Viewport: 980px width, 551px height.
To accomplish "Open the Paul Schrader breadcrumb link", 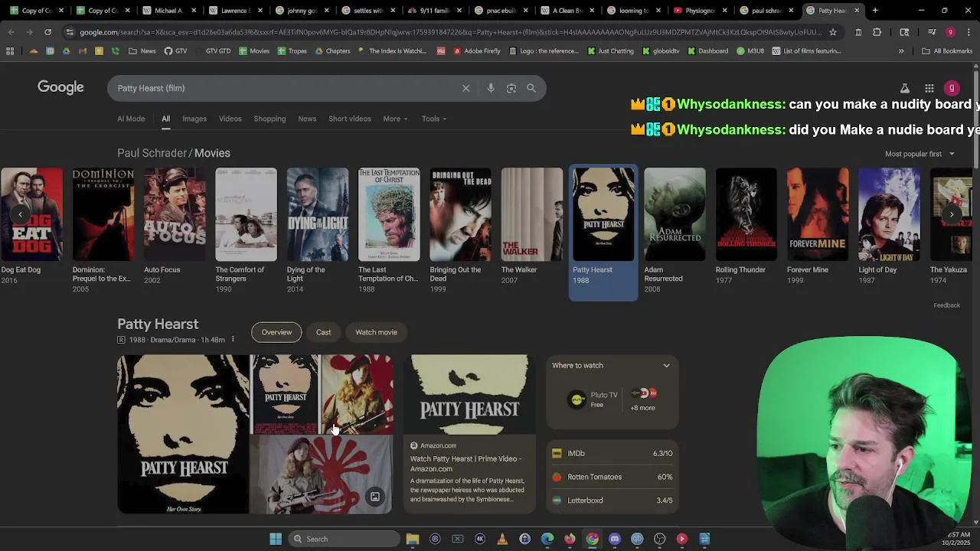I will tap(152, 153).
